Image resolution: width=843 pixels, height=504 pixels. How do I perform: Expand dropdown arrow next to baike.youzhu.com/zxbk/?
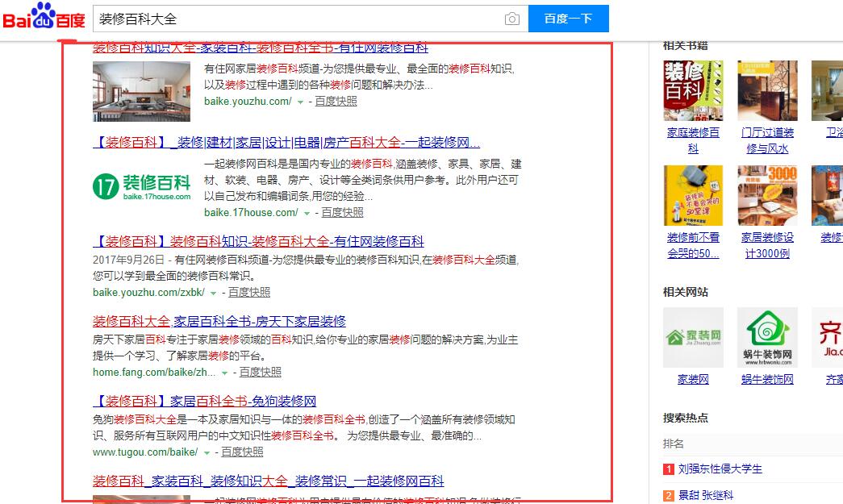(x=214, y=293)
